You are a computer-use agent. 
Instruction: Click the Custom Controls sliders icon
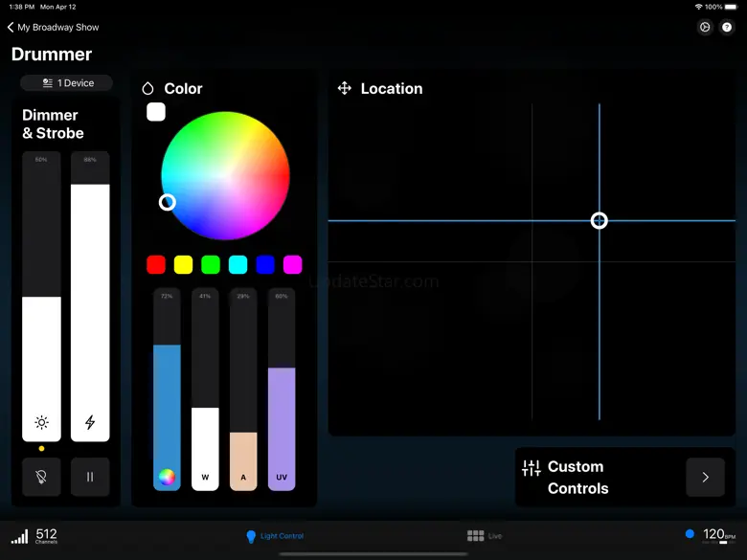point(531,468)
